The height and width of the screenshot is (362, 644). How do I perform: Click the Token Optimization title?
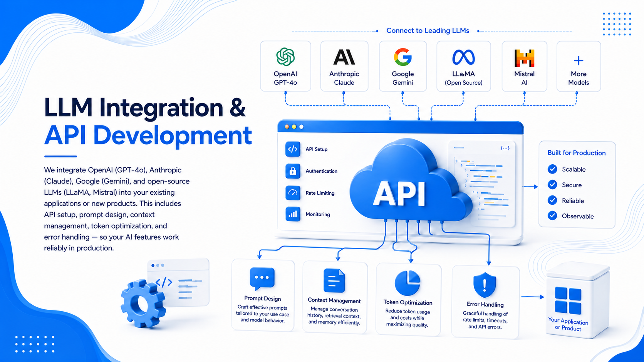[x=408, y=303]
